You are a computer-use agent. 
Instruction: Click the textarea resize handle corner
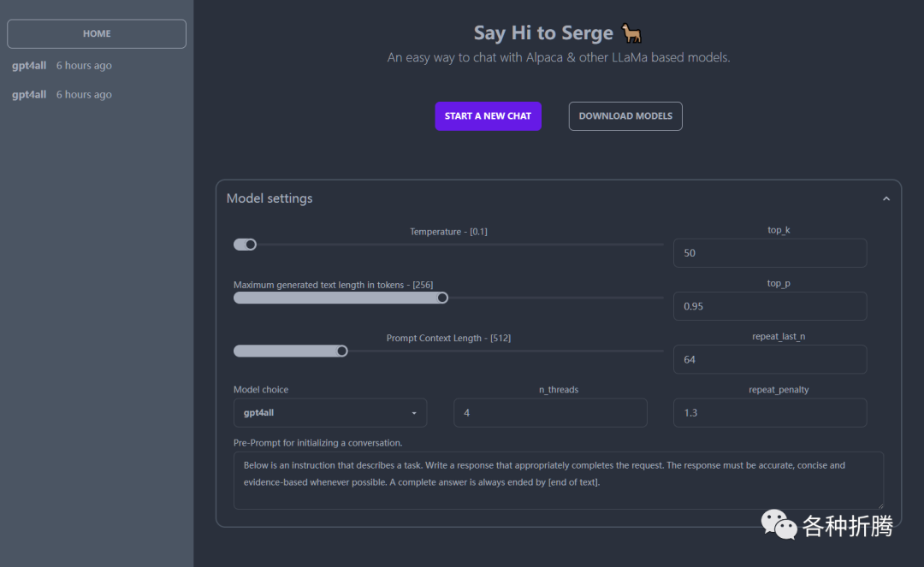point(879,505)
